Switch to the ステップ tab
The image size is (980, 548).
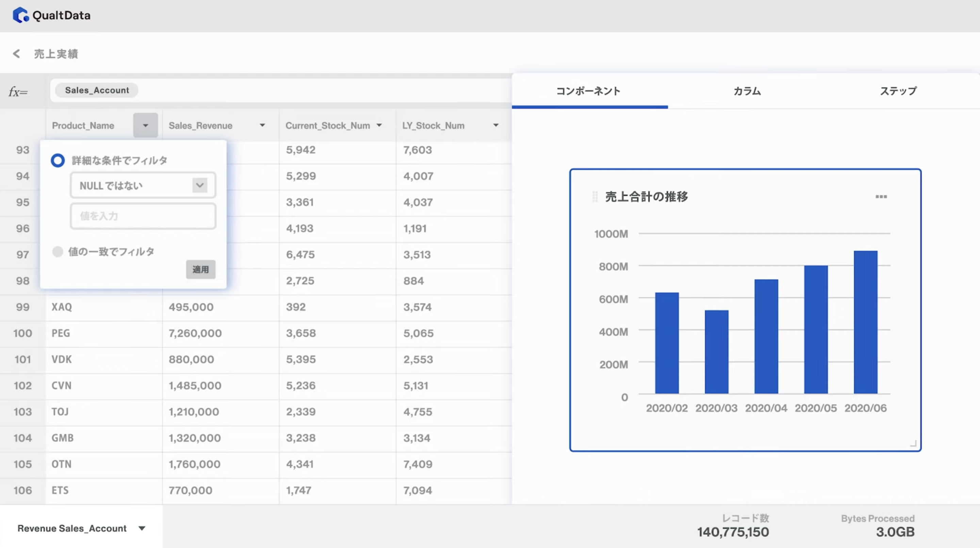click(x=898, y=91)
